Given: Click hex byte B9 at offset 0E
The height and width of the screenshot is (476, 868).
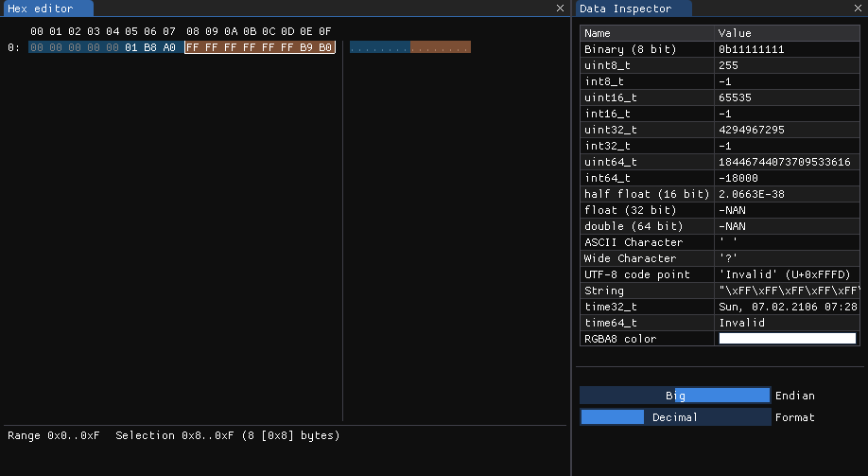Looking at the screenshot, I should click(x=306, y=46).
